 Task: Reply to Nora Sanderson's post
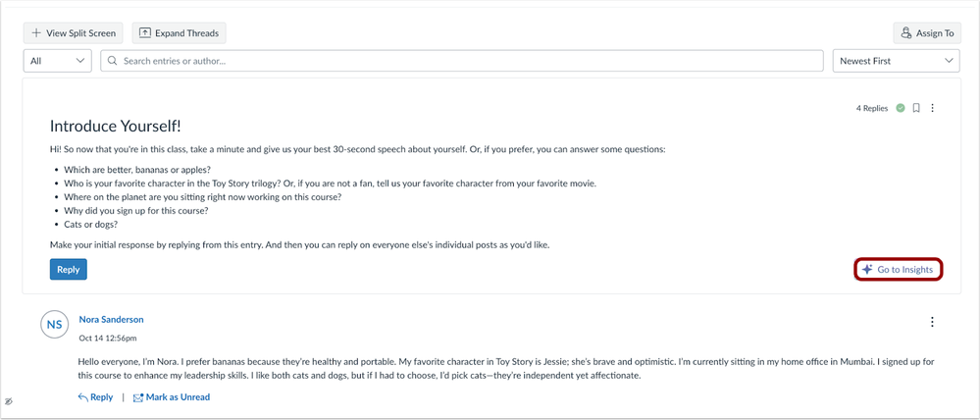tap(95, 397)
